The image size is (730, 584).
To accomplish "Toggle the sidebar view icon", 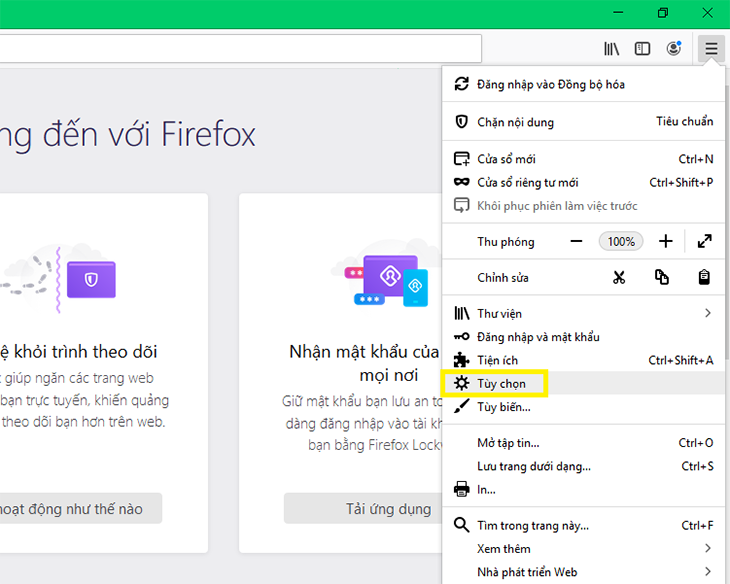I will tap(643, 48).
